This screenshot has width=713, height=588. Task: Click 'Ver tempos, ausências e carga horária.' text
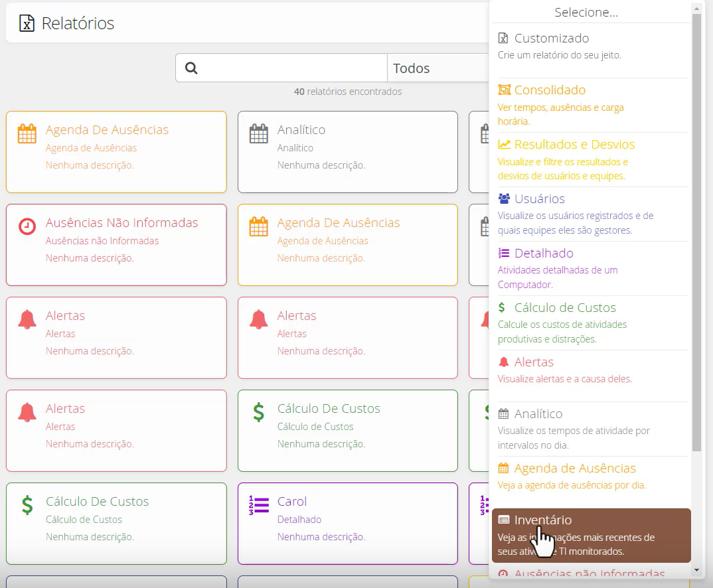tap(561, 115)
